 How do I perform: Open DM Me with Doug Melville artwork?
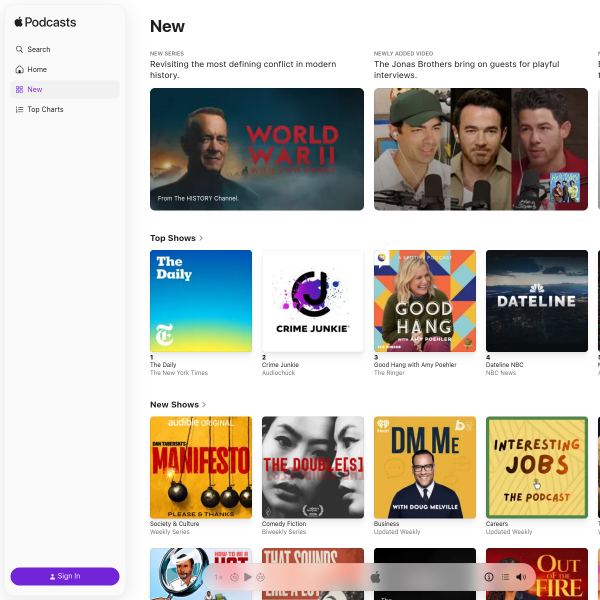[x=425, y=467]
